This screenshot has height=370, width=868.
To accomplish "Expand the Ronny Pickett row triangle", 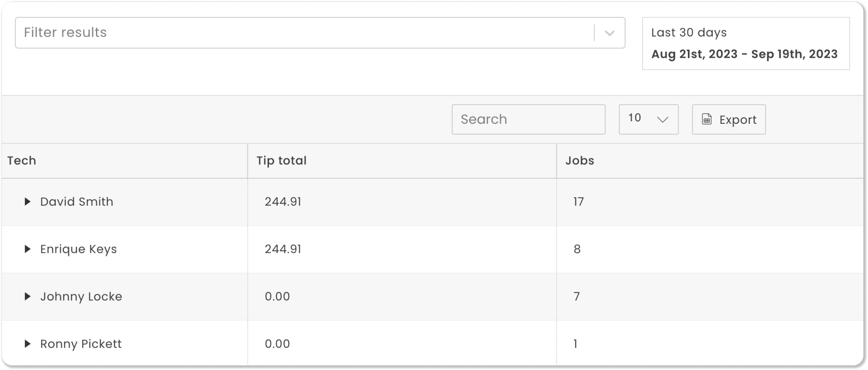I will tap(28, 344).
